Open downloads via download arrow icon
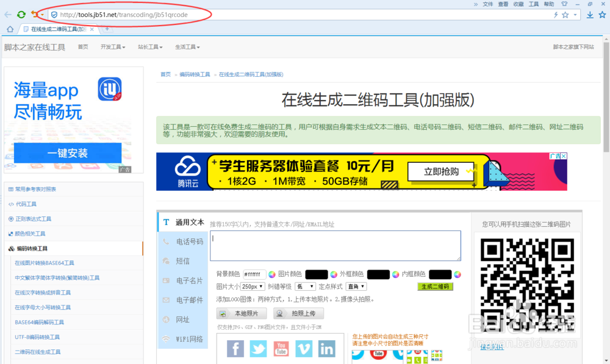The image size is (610, 364). 590,15
